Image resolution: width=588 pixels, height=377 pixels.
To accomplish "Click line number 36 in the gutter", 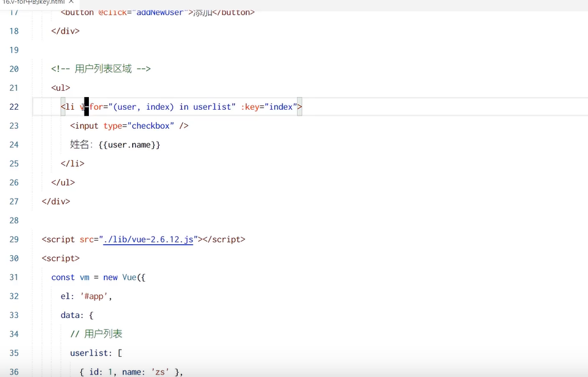I will 14,372.
